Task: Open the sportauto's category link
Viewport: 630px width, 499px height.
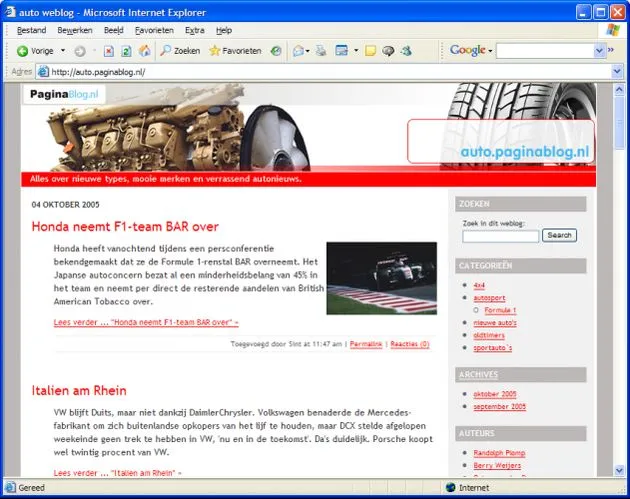Action: (493, 348)
